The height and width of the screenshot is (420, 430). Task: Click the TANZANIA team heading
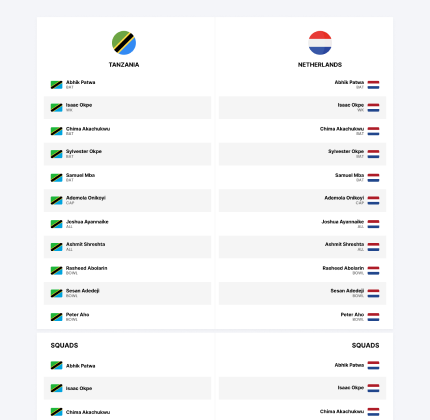[124, 65]
